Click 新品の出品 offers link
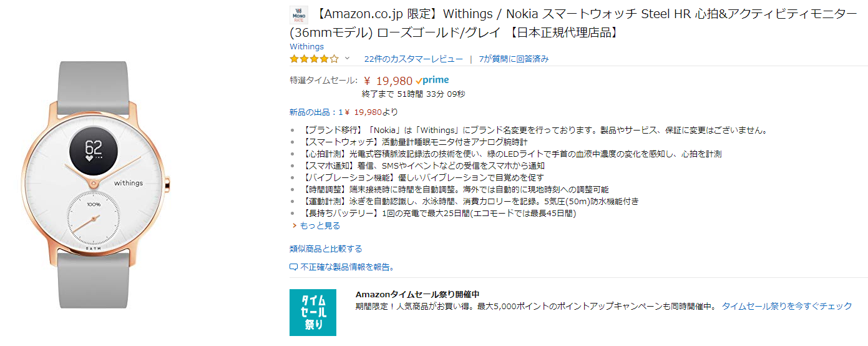Screen dimensions: 868x346 (343, 112)
